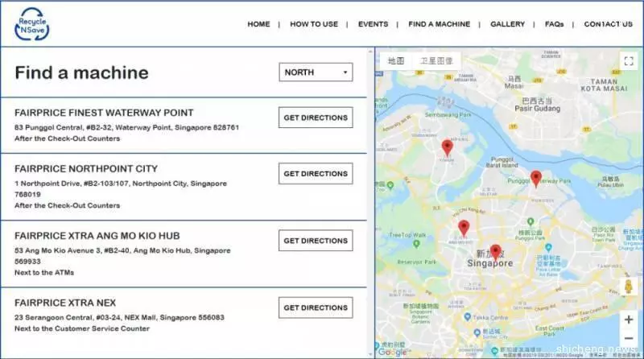
Task: Click the Yishun red map pin
Action: point(448,147)
